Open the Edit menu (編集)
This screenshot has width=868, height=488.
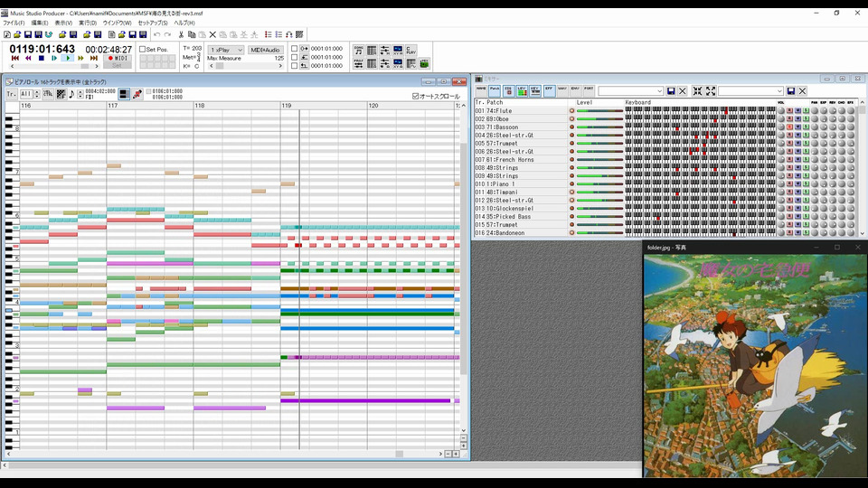(39, 23)
